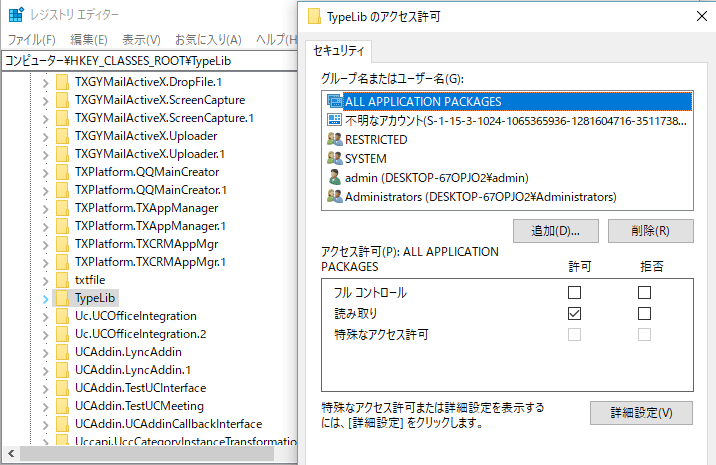
Task: Click the folder icon of Uc.UCOfficeIntegration.2
Action: coord(63,334)
